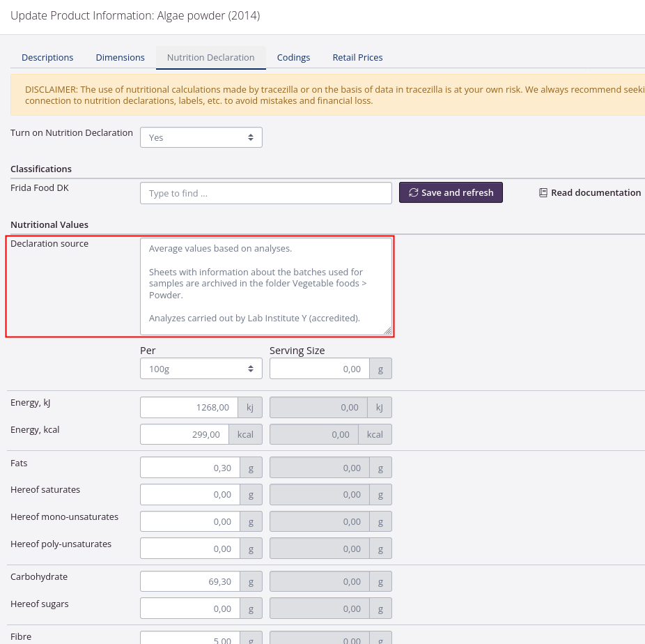Click into the Declaration source text area
Image resolution: width=645 pixels, height=644 pixels.
265,286
